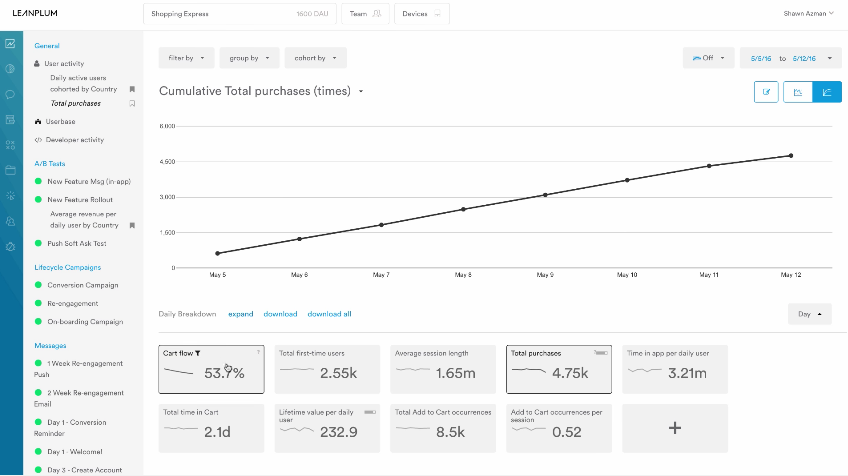Click the sparkle icon in left rail

click(x=10, y=196)
